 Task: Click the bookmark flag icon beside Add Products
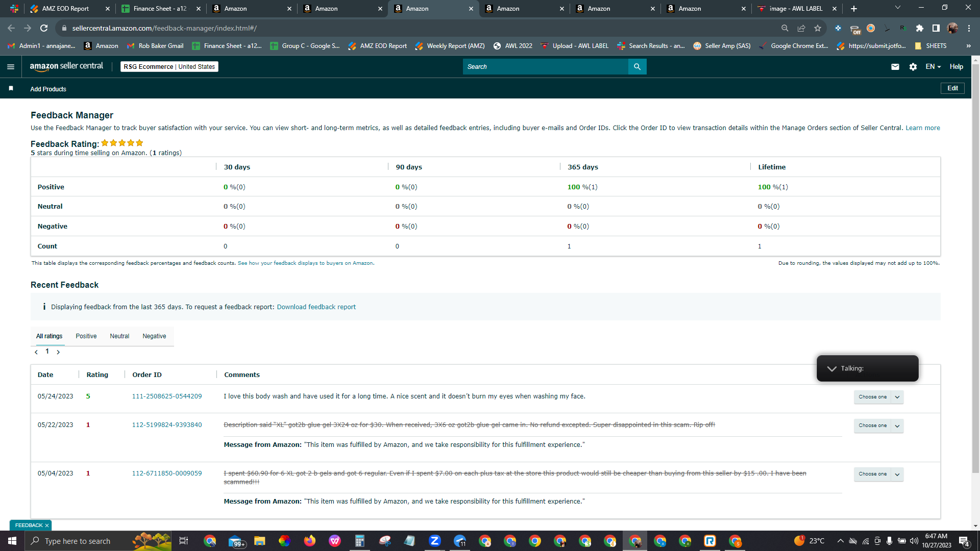point(11,89)
